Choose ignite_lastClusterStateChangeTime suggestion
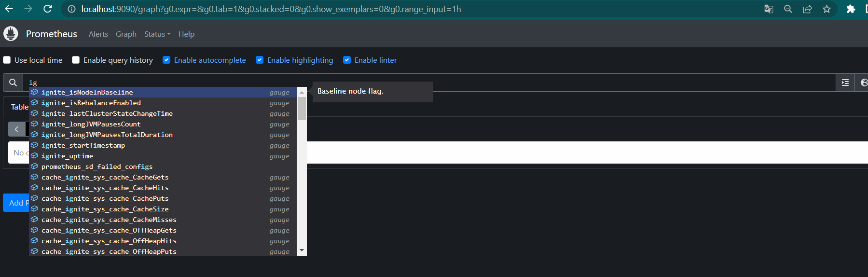 pyautogui.click(x=163, y=113)
